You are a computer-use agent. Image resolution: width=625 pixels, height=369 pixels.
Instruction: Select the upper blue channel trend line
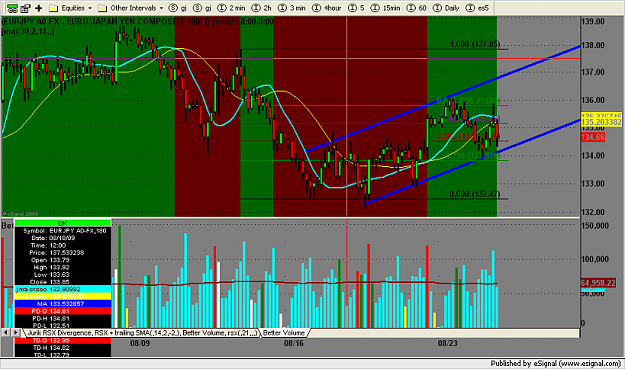click(x=442, y=99)
